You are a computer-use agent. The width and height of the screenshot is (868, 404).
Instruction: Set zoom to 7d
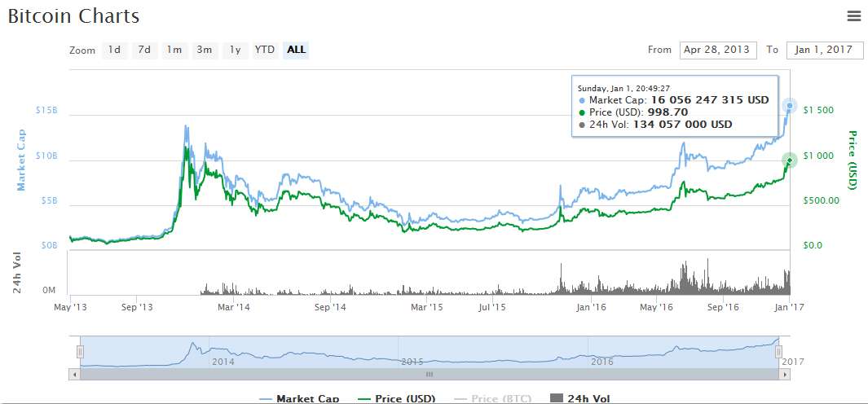tap(144, 50)
